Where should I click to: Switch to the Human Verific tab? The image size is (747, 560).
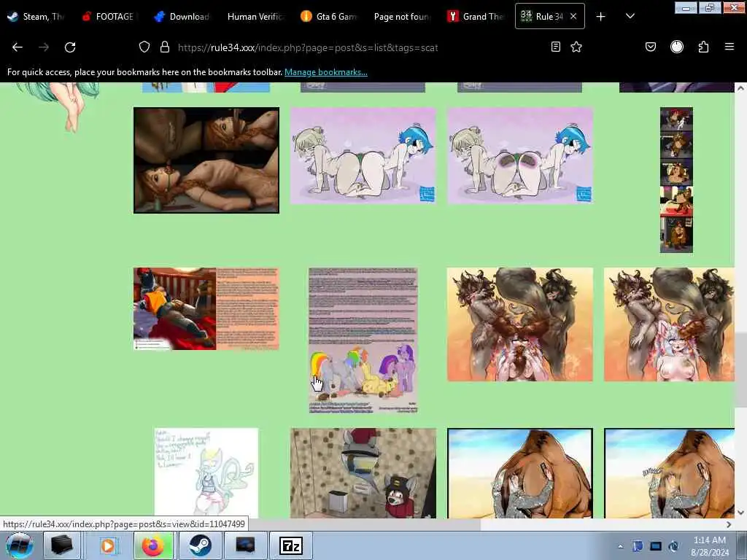click(x=255, y=17)
